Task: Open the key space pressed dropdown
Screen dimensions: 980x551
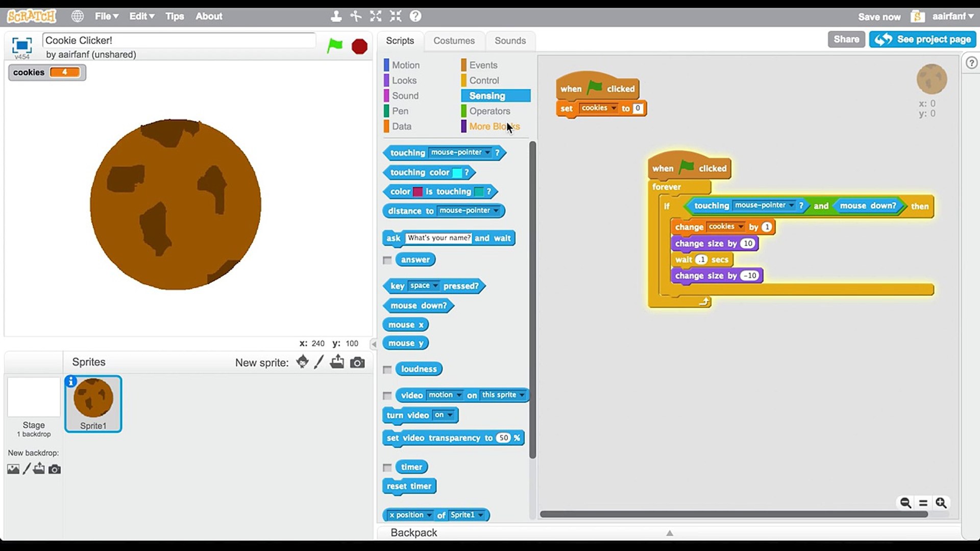Action: point(435,286)
